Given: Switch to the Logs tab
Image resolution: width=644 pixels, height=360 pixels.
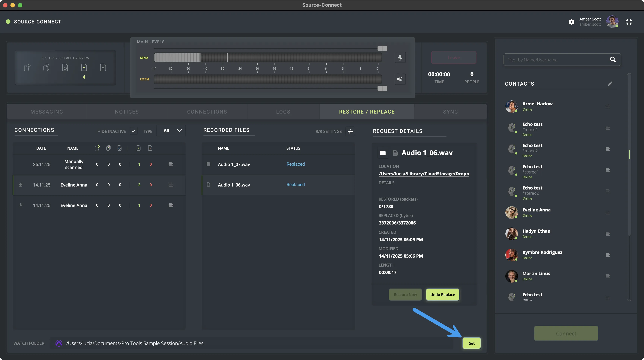Looking at the screenshot, I should (x=283, y=112).
